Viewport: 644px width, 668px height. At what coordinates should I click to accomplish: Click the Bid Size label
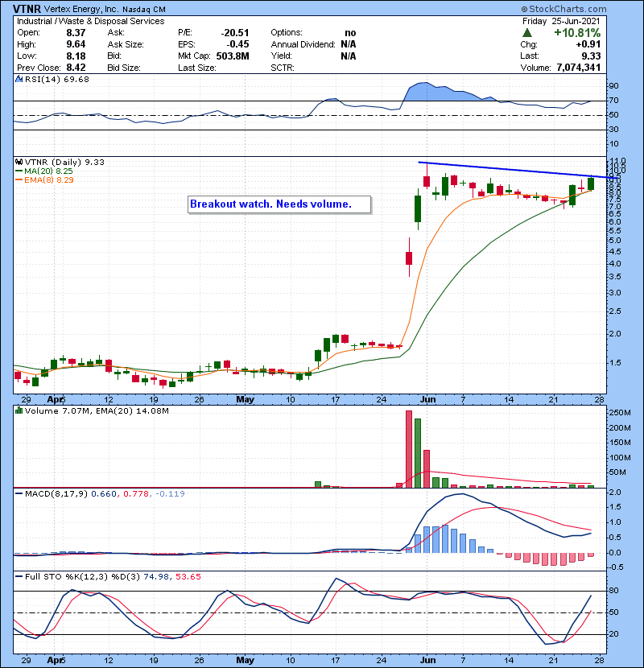124,68
